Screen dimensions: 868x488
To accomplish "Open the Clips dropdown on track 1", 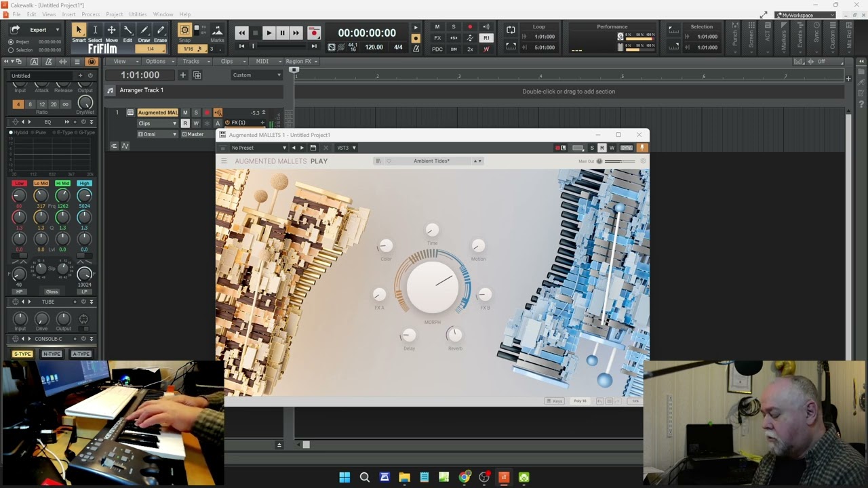I will pos(157,123).
